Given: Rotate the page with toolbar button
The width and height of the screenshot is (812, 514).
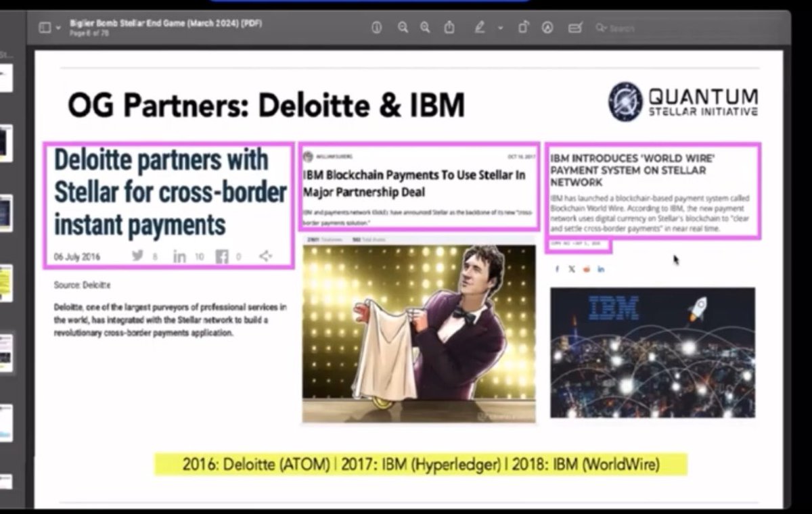Looking at the screenshot, I should click(x=523, y=27).
